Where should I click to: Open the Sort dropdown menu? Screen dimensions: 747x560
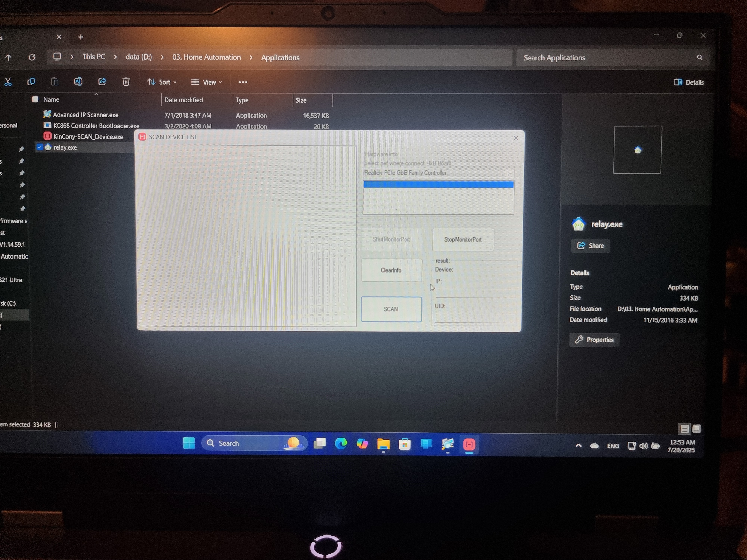pyautogui.click(x=162, y=82)
